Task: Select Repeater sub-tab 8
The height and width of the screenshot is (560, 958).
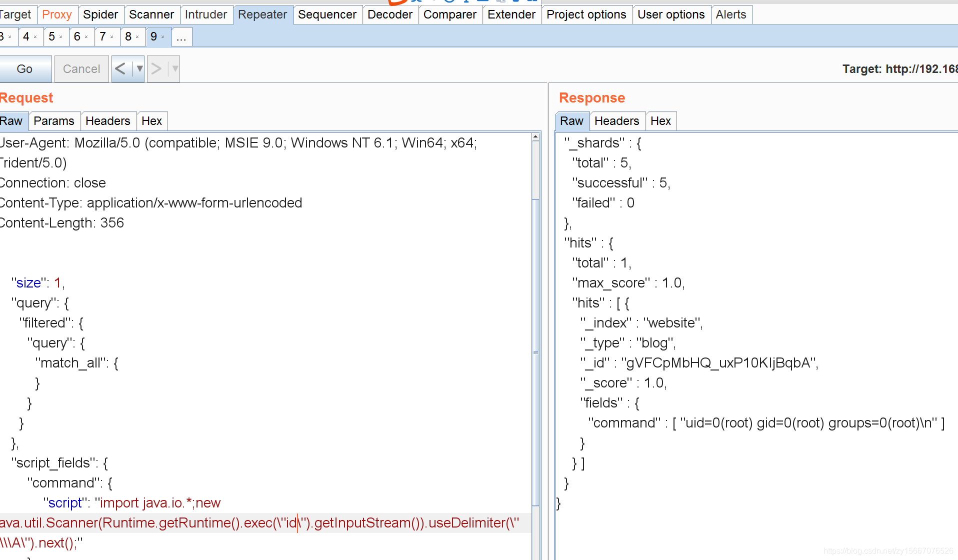Action: point(128,36)
